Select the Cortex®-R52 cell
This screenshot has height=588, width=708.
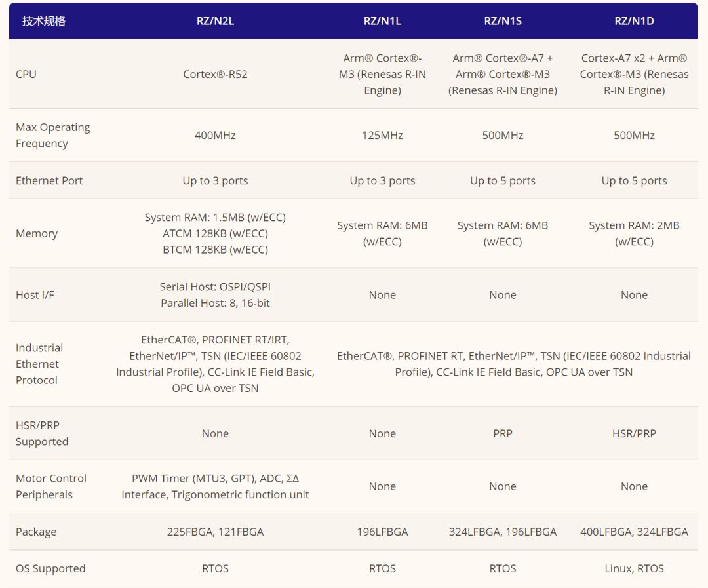click(215, 74)
